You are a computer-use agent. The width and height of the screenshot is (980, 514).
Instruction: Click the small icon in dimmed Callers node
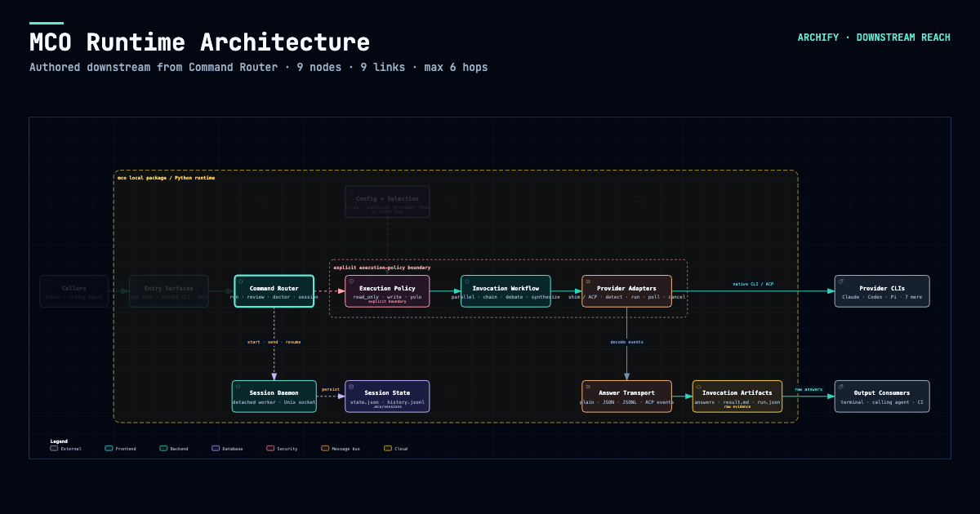tap(46, 281)
